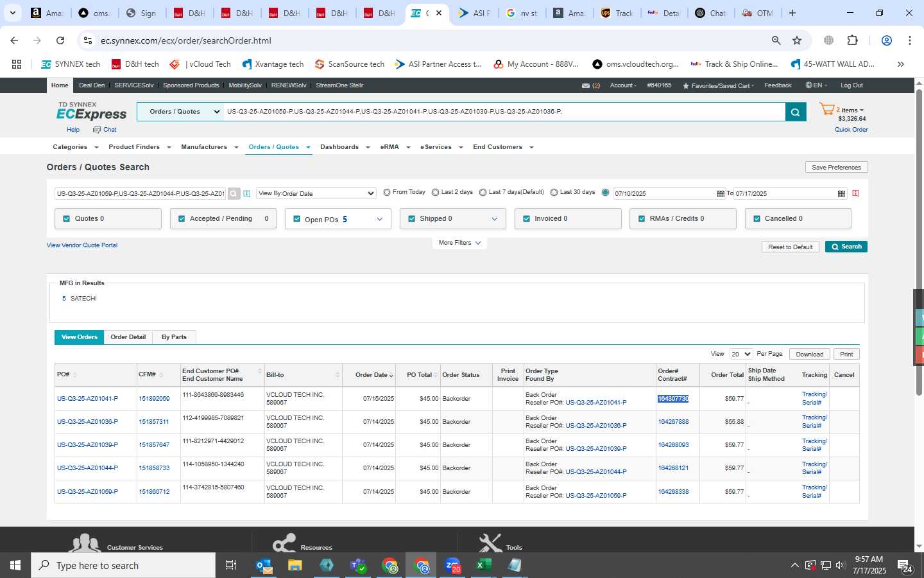
Task: Open new browser tab with plus
Action: tap(792, 13)
